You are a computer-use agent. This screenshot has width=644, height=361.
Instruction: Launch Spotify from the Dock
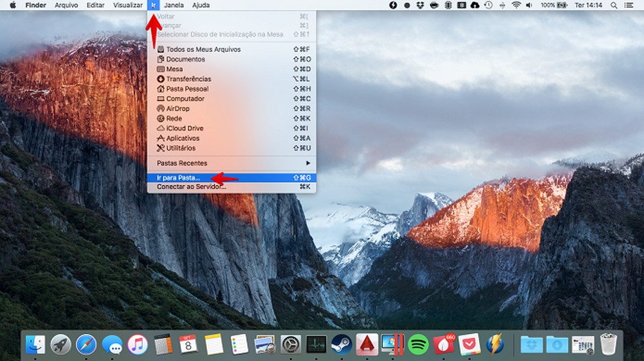coord(418,344)
